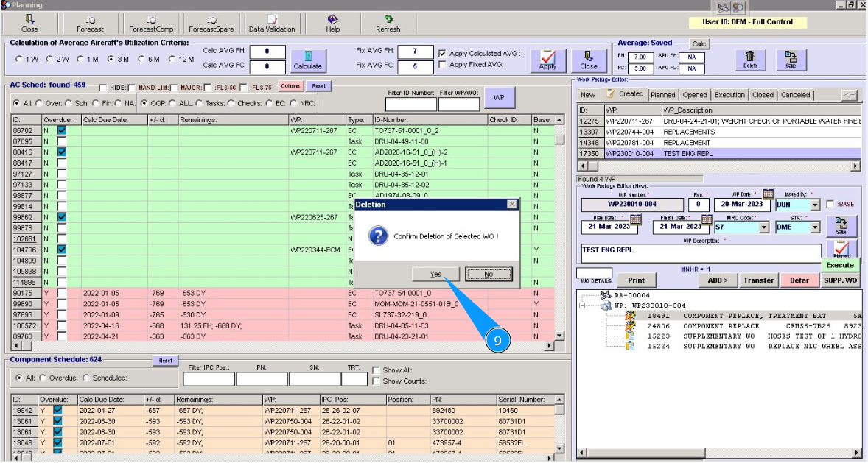The width and height of the screenshot is (868, 463).
Task: Refresh the planning data
Action: pos(388,20)
